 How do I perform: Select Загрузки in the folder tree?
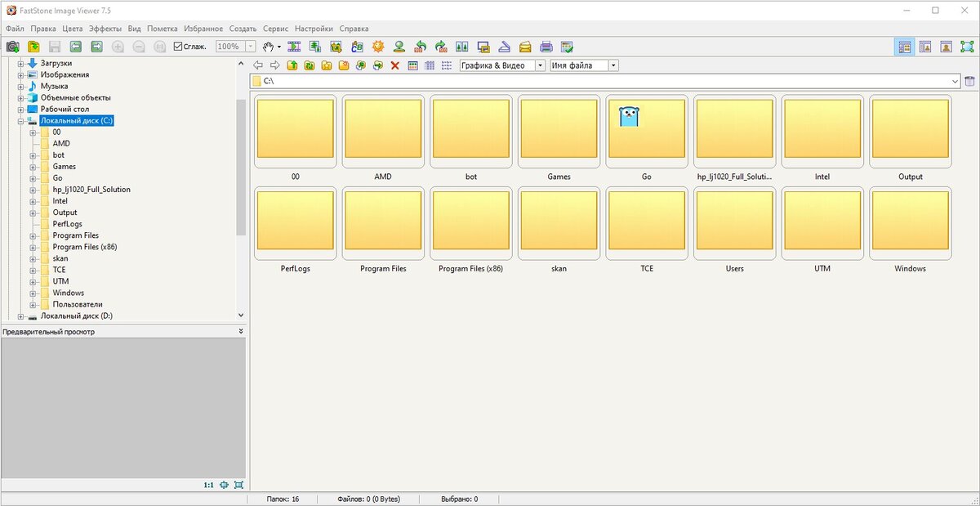56,63
